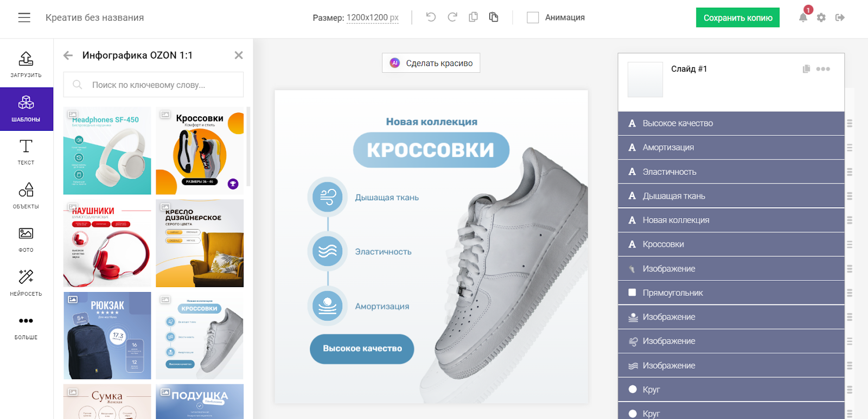
Task: Click Новая коллекция text on canvas
Action: point(432,122)
